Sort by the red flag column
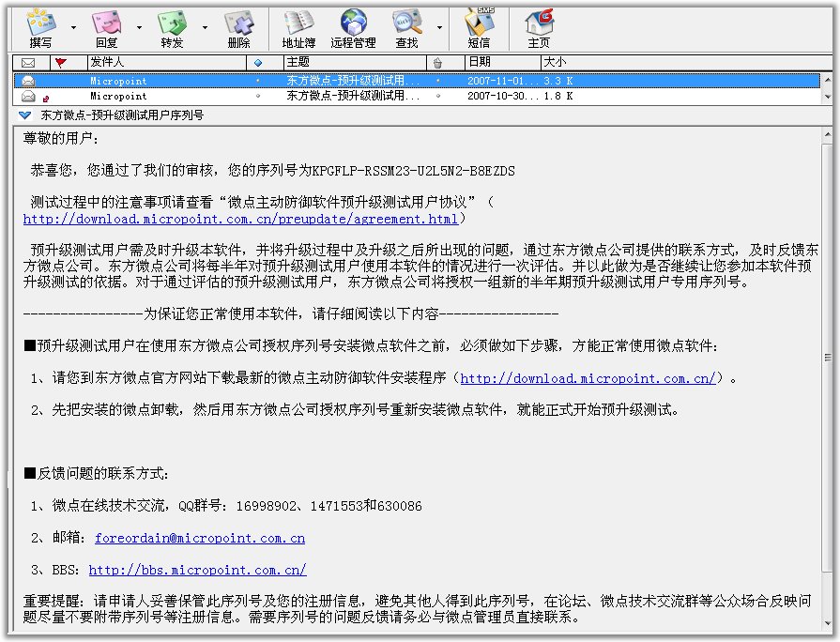840x642 pixels. pos(69,63)
